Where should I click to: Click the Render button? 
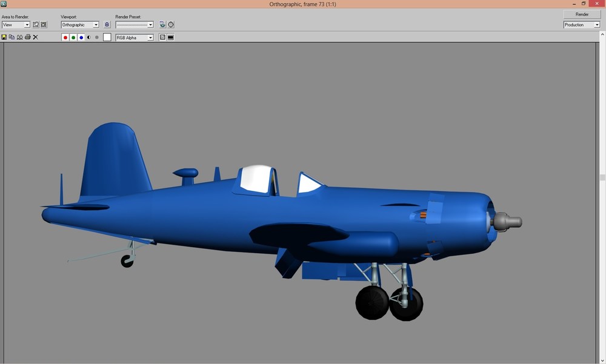click(582, 15)
